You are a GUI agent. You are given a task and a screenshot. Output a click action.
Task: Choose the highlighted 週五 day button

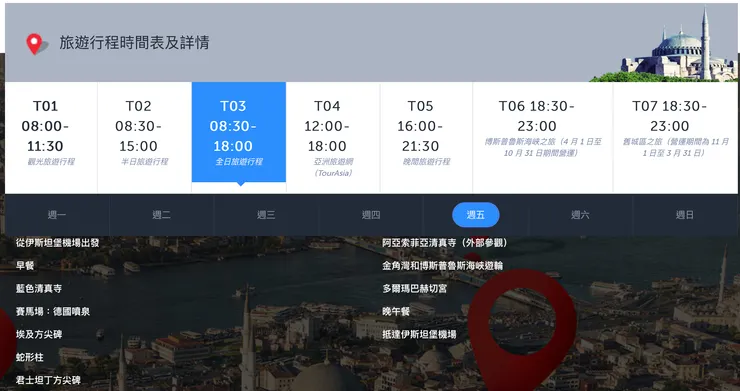[476, 215]
